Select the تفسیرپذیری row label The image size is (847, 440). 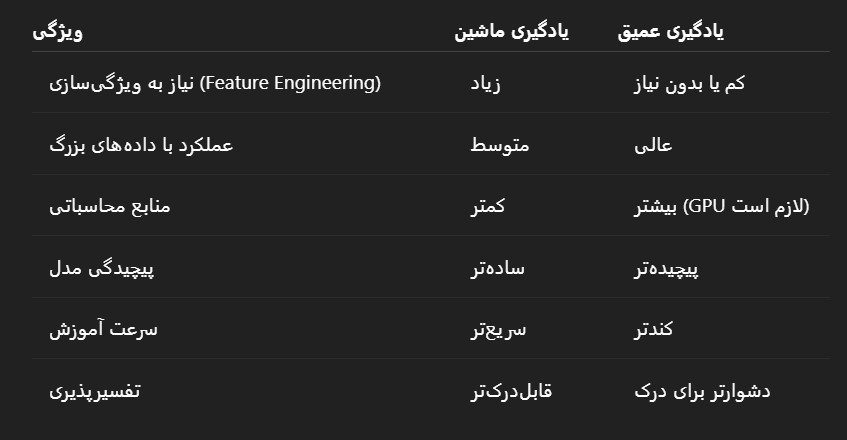[x=95, y=390]
